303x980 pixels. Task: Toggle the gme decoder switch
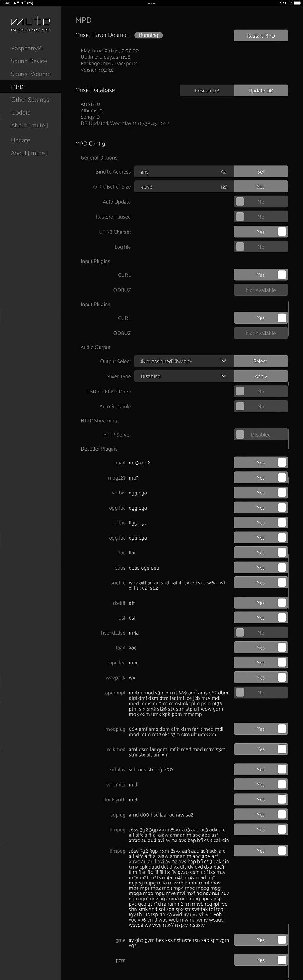coord(261,940)
